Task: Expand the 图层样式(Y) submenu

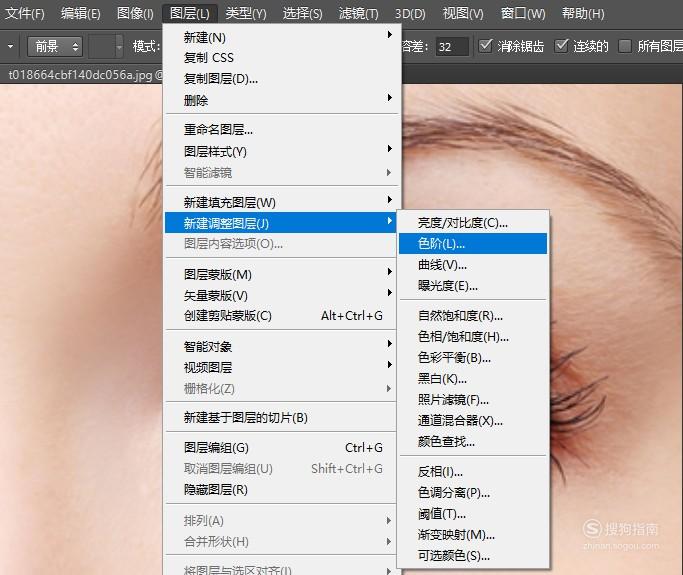Action: click(x=281, y=151)
